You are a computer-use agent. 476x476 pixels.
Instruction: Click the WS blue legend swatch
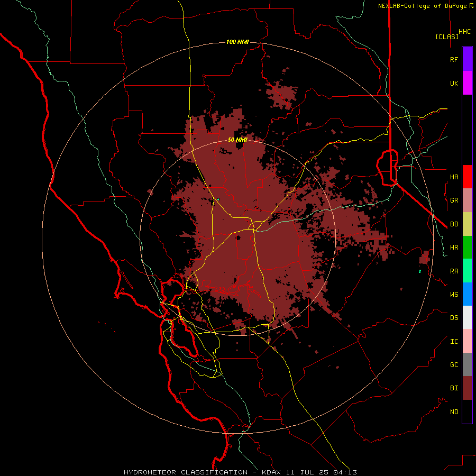click(x=467, y=294)
